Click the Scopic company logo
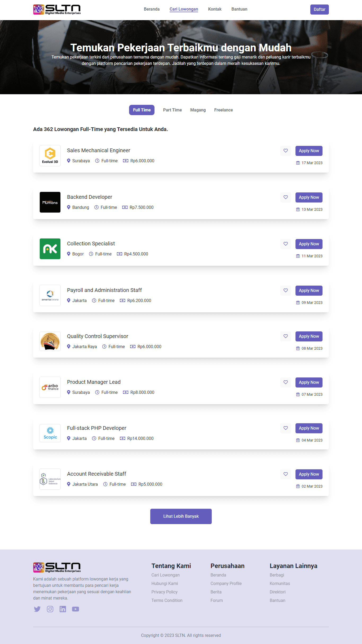362x644 pixels. point(50,433)
